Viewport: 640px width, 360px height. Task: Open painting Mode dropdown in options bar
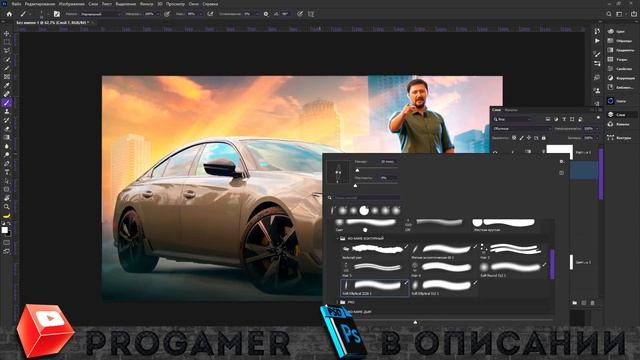[x=100, y=14]
